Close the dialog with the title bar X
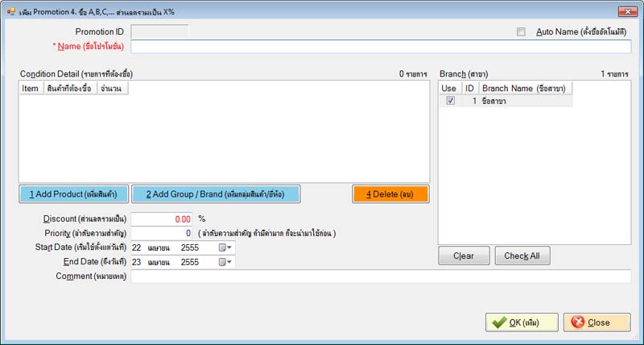Image resolution: width=644 pixels, height=345 pixels. (x=625, y=11)
